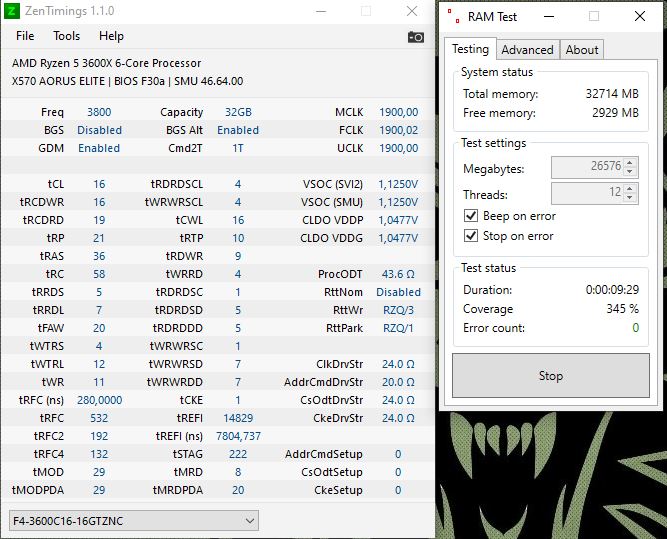Minimize the RAM Test window
Viewport: 667px width, 539px height.
(x=549, y=17)
